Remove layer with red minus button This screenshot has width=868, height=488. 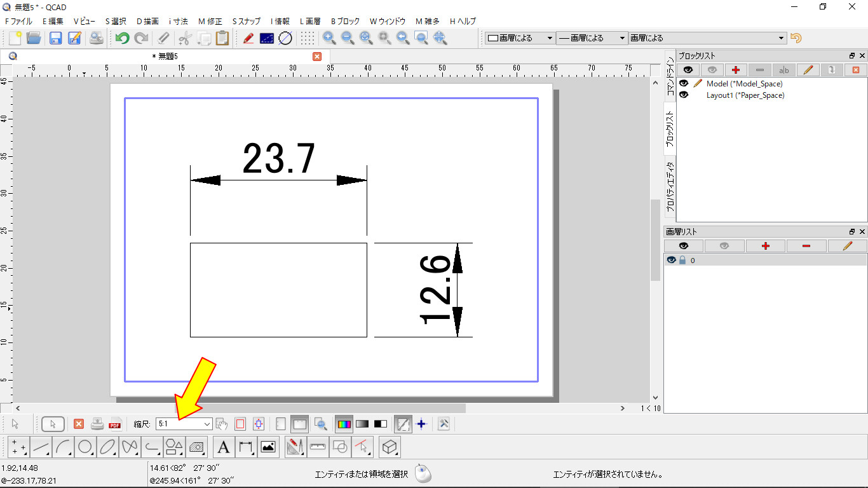(806, 246)
